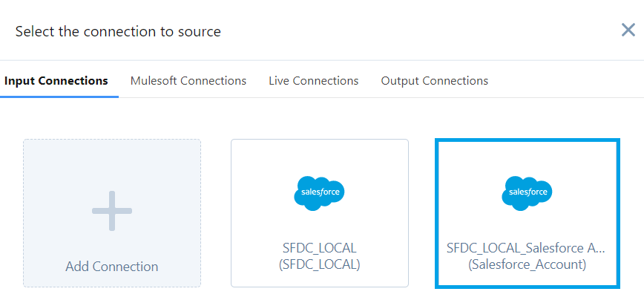The width and height of the screenshot is (644, 303).
Task: Click the dialog title 'Select the connection to source'
Action: (118, 31)
